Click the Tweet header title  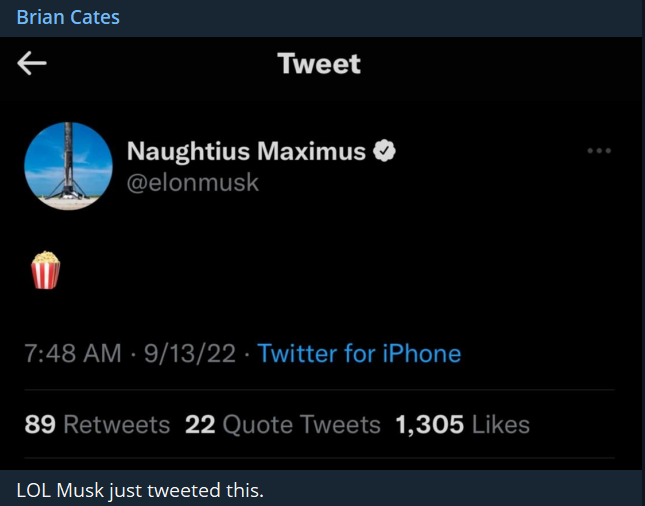point(319,64)
